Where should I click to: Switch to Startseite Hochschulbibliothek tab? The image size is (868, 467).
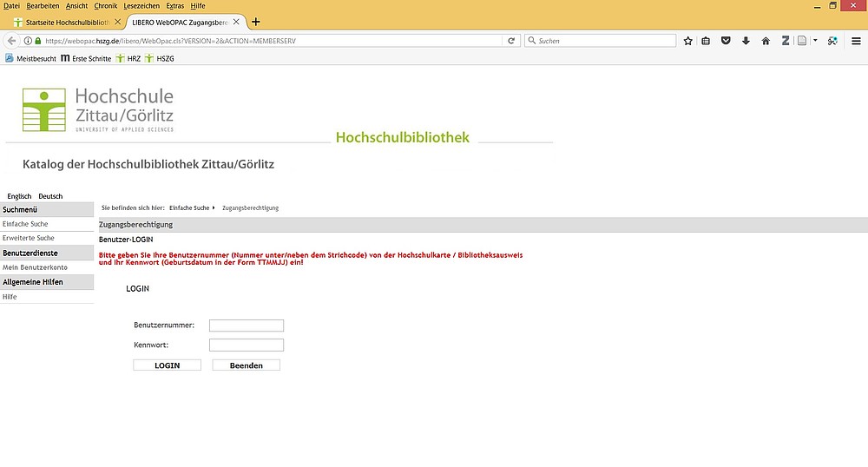[x=65, y=22]
